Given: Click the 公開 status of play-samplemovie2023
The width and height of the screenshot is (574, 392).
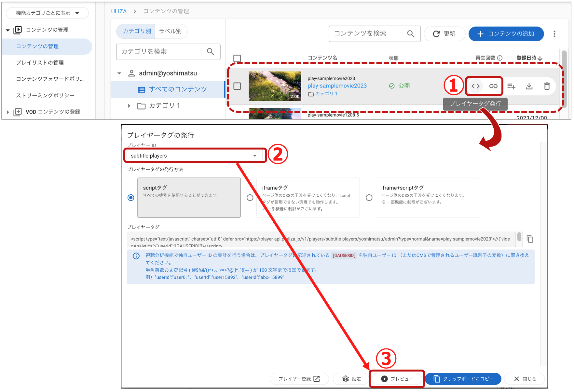Looking at the screenshot, I should [x=399, y=86].
